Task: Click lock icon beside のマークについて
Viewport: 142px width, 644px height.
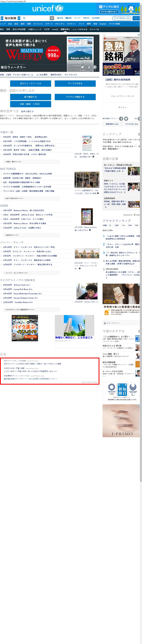Action: [x=105, y=323]
